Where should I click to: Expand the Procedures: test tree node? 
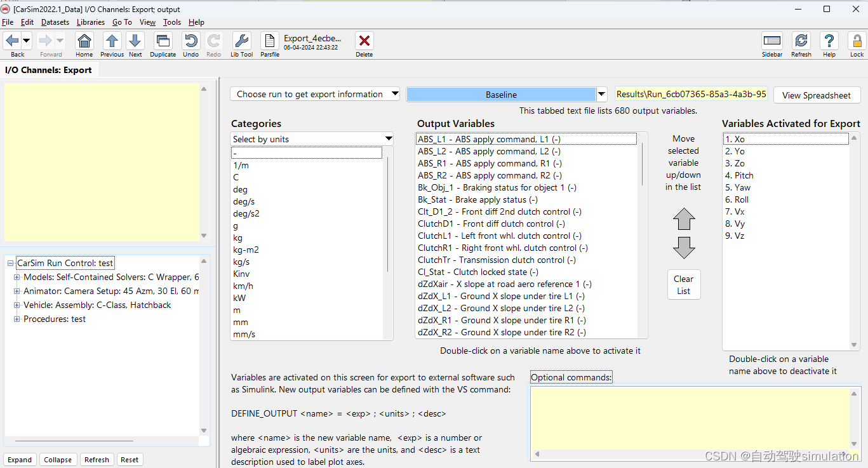17,319
